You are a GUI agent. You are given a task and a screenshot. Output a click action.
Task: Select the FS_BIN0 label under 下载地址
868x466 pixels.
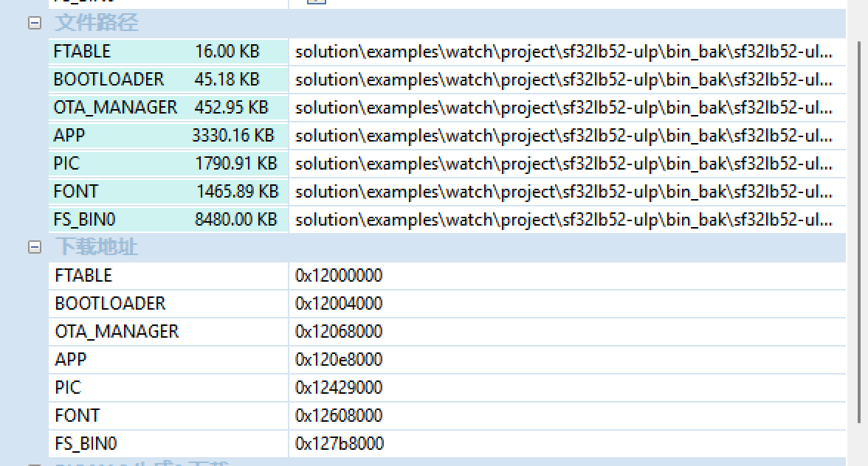click(x=86, y=444)
